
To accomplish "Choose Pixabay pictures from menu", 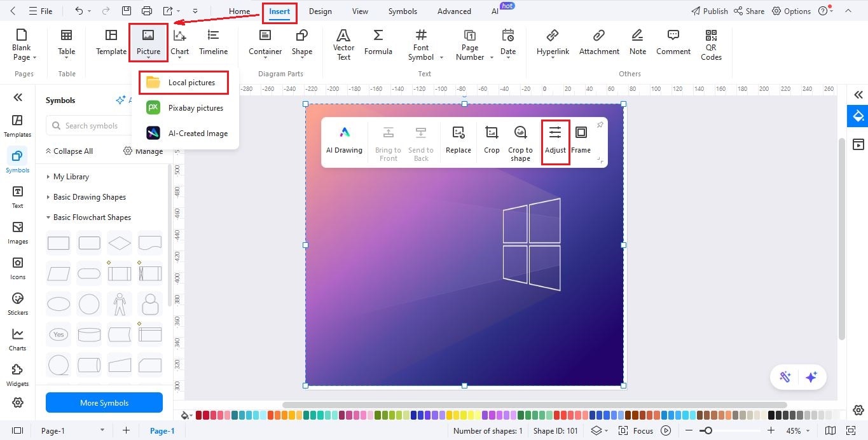I will tap(184, 108).
